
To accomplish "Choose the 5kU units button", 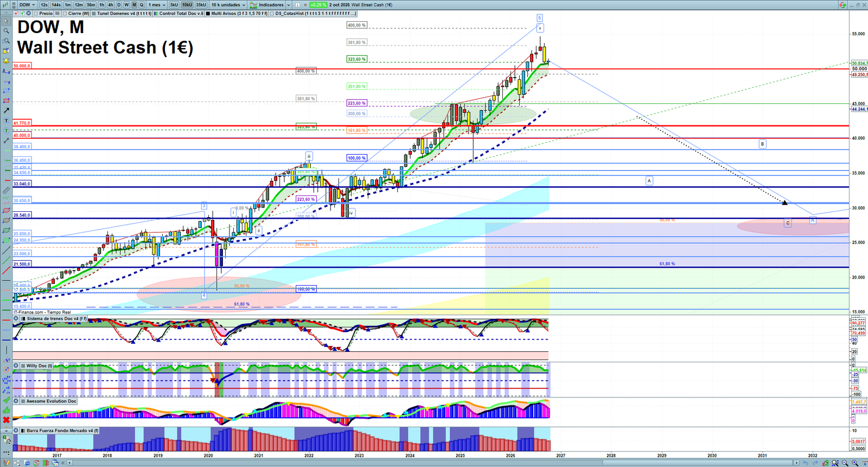I will tap(174, 5).
